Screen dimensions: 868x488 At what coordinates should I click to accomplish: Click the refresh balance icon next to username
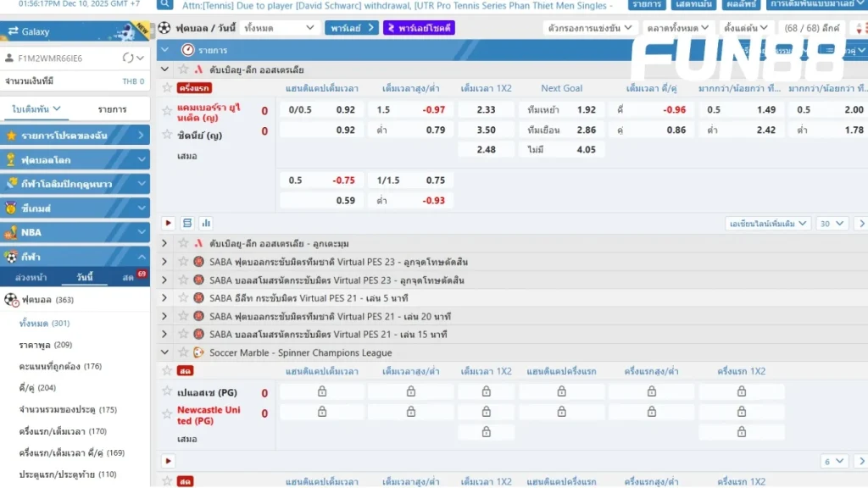click(x=127, y=58)
